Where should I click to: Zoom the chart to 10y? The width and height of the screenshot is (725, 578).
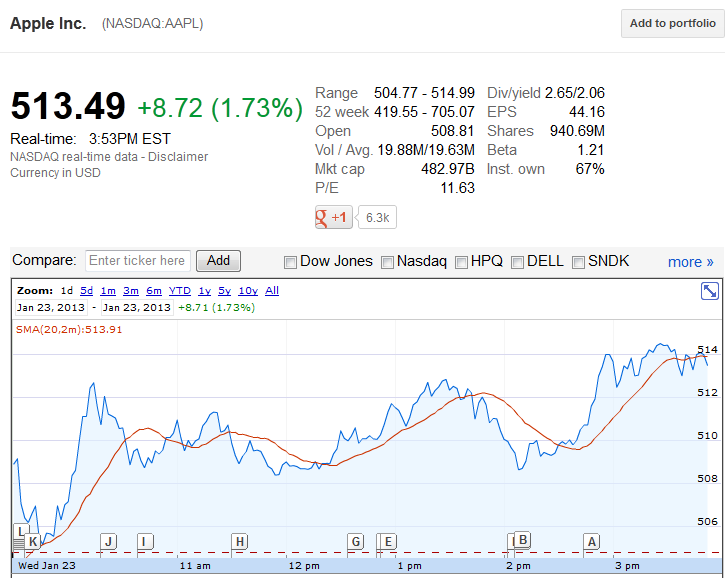[x=248, y=291]
